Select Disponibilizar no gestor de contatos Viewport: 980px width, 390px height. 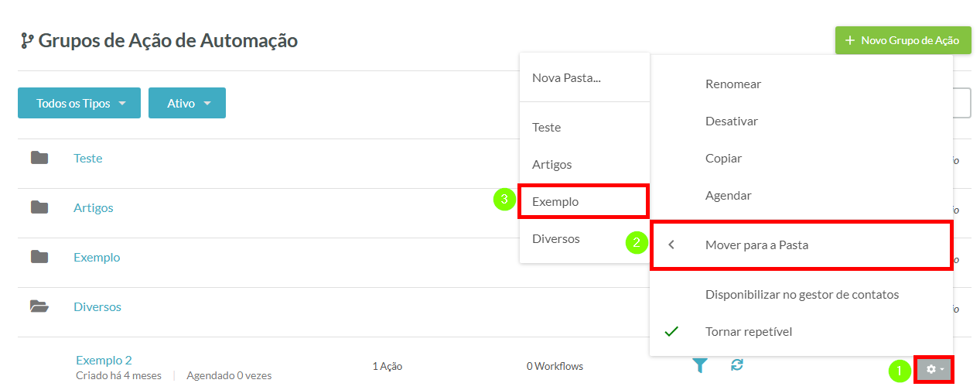[x=801, y=294]
